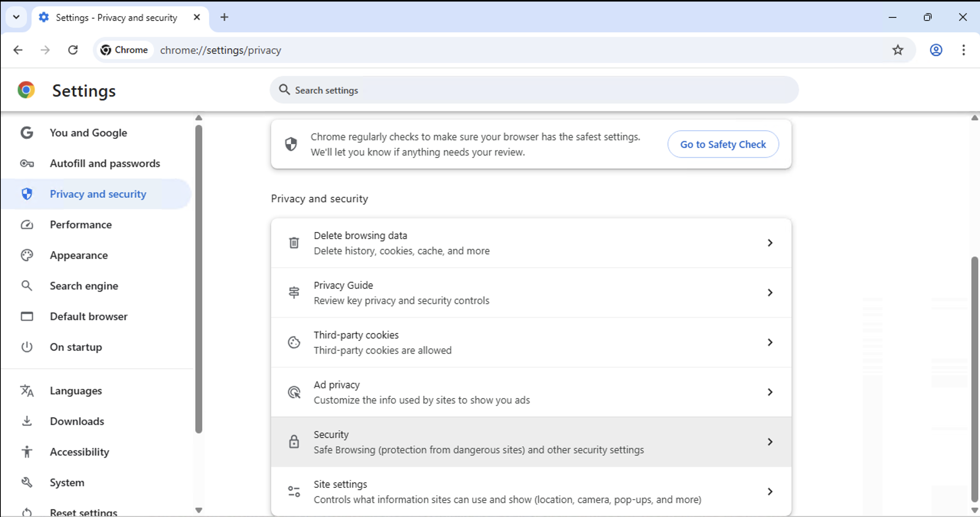Click the bookmark star icon
The height and width of the screenshot is (517, 980).
pyautogui.click(x=898, y=50)
